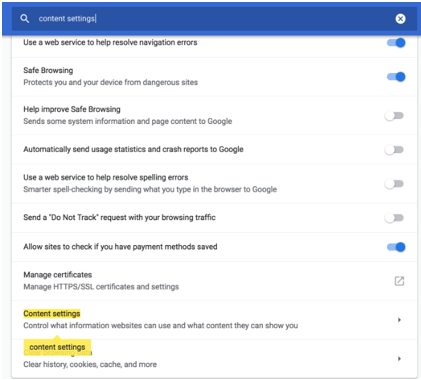Enable 'Help improve Safe Browsing' switch
421x380 pixels.
pos(394,116)
